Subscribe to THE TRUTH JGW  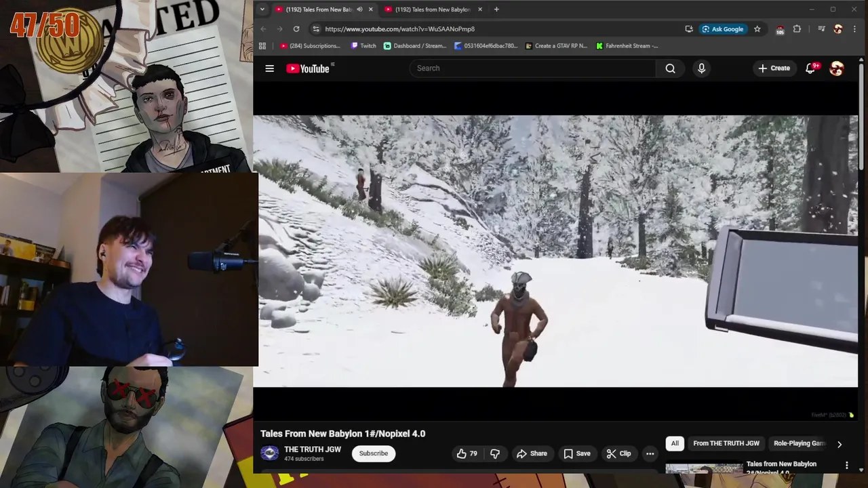(374, 453)
